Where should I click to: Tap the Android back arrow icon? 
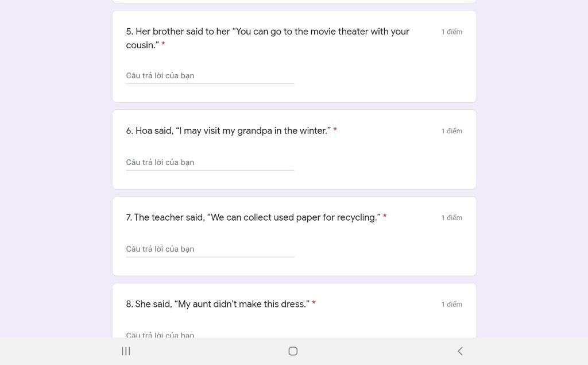460,351
